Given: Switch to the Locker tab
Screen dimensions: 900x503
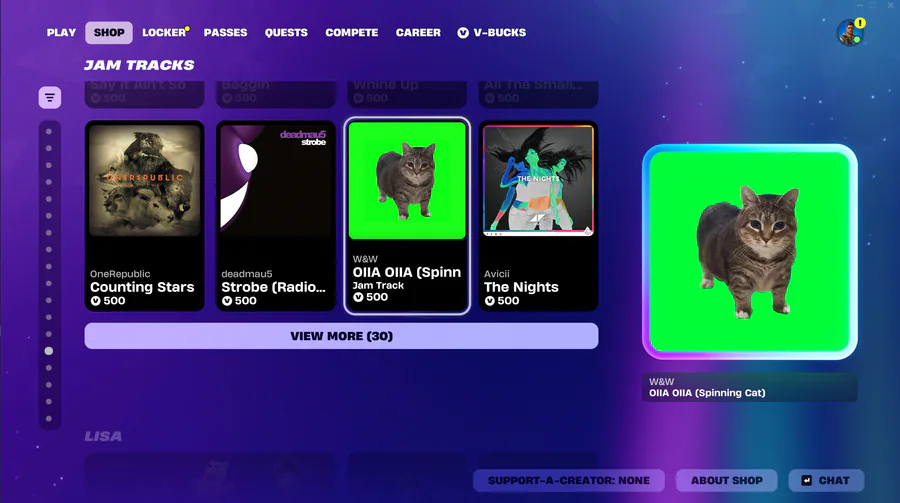Looking at the screenshot, I should (165, 33).
